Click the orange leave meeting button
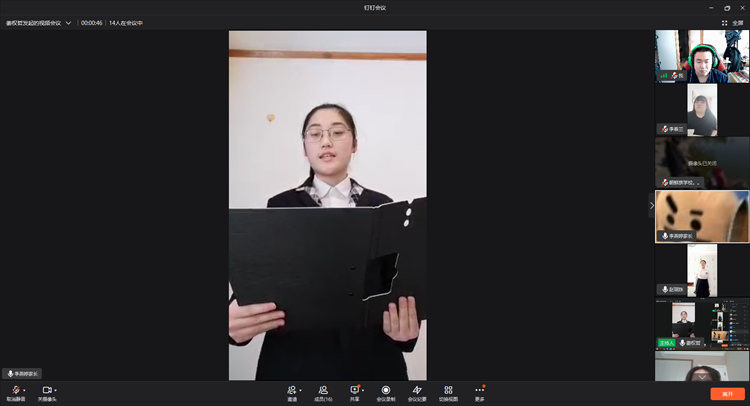Screen dimensions: 750x406 point(727,394)
